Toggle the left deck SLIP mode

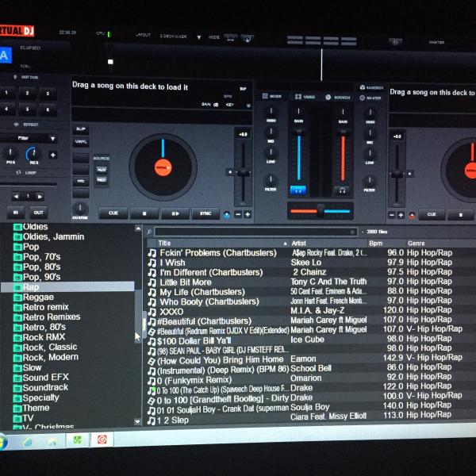coord(81,129)
